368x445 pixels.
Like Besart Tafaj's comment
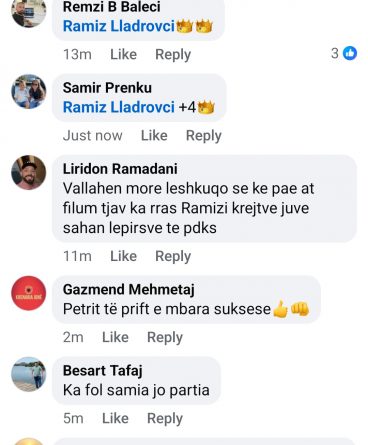click(x=115, y=418)
